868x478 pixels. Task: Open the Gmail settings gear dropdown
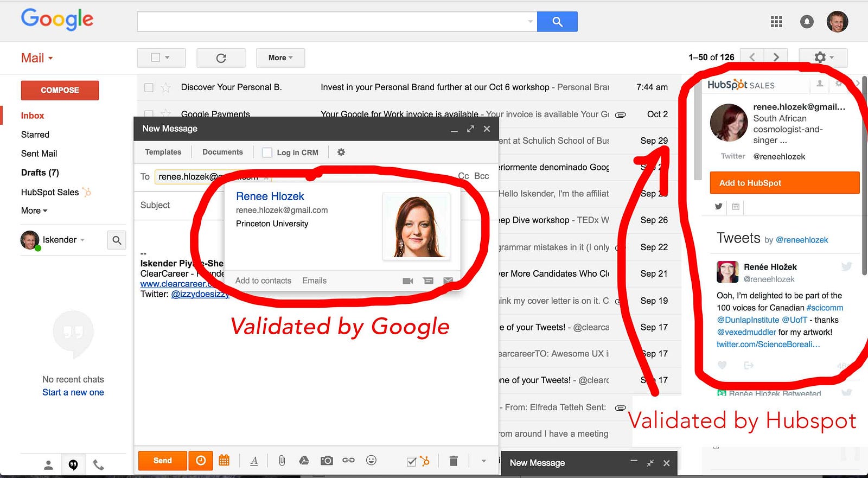pyautogui.click(x=823, y=58)
